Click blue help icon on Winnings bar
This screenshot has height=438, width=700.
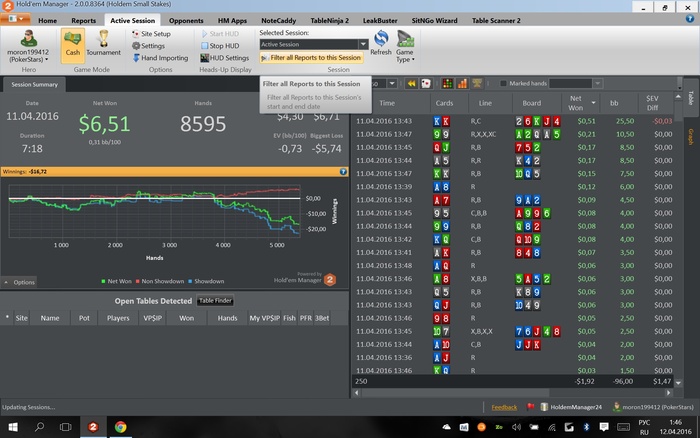(x=343, y=171)
